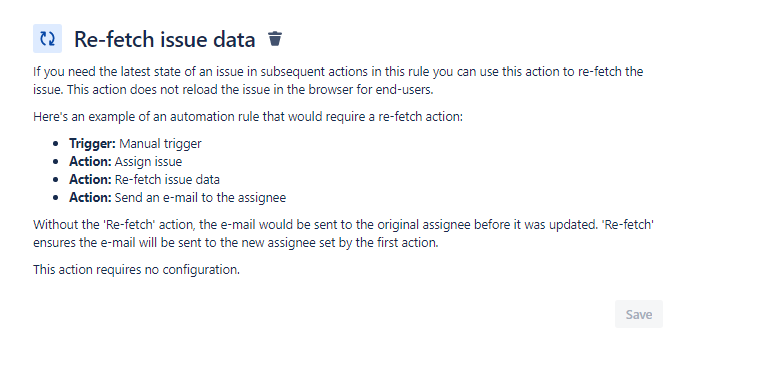Image resolution: width=770 pixels, height=387 pixels.
Task: Click the line starting "Without the 'Re-fetch' action"
Action: click(343, 224)
